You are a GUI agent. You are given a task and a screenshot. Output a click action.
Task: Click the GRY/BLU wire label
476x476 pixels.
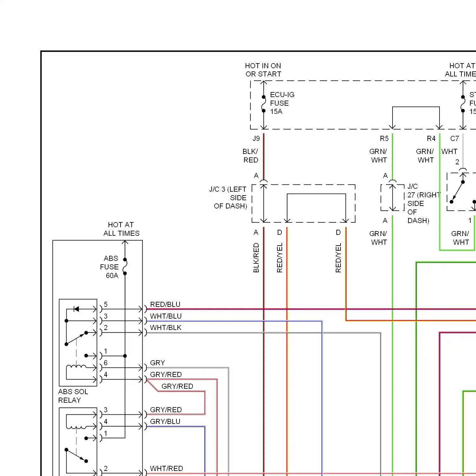[x=165, y=421]
